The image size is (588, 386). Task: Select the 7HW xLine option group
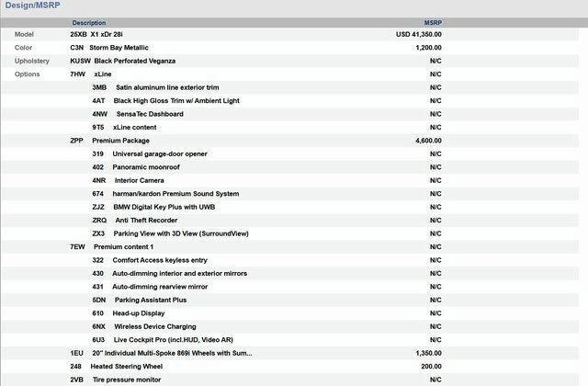(x=91, y=74)
